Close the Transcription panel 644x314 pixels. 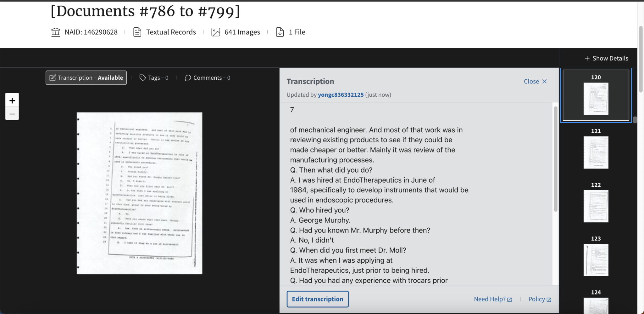536,81
